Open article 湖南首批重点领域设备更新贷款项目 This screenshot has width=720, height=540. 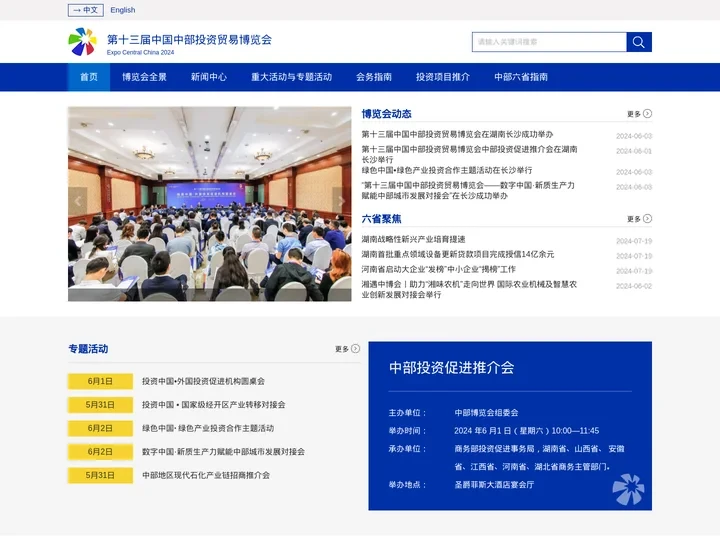[457, 254]
